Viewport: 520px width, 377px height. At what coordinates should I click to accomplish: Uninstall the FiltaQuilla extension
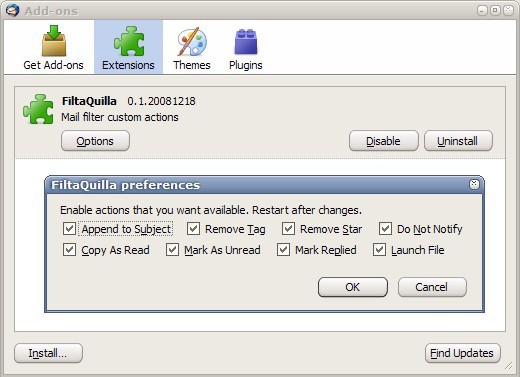458,141
